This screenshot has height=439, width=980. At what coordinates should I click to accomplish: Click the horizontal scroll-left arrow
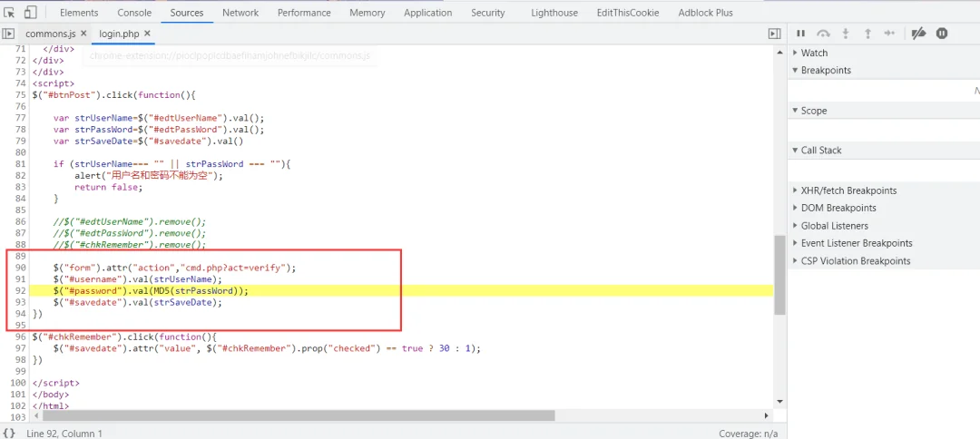pyautogui.click(x=36, y=415)
